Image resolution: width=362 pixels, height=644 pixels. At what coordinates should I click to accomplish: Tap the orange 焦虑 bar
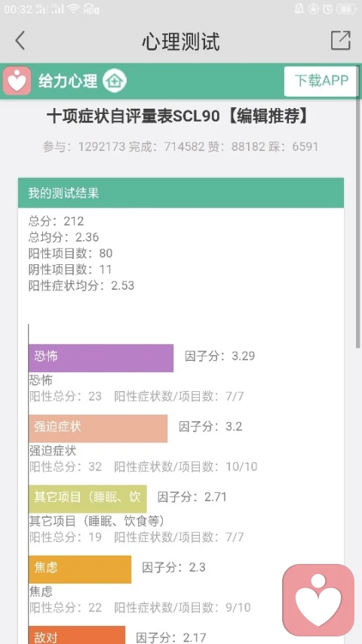tap(80, 569)
